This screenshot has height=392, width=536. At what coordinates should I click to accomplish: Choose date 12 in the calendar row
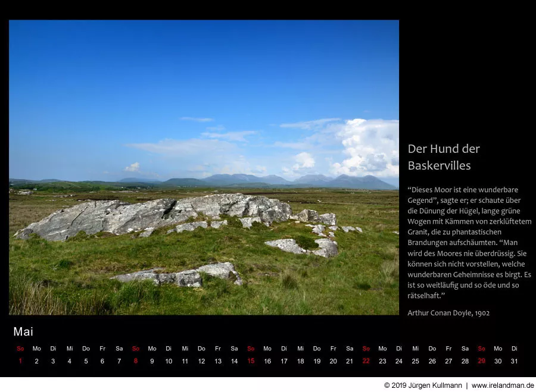(x=201, y=361)
